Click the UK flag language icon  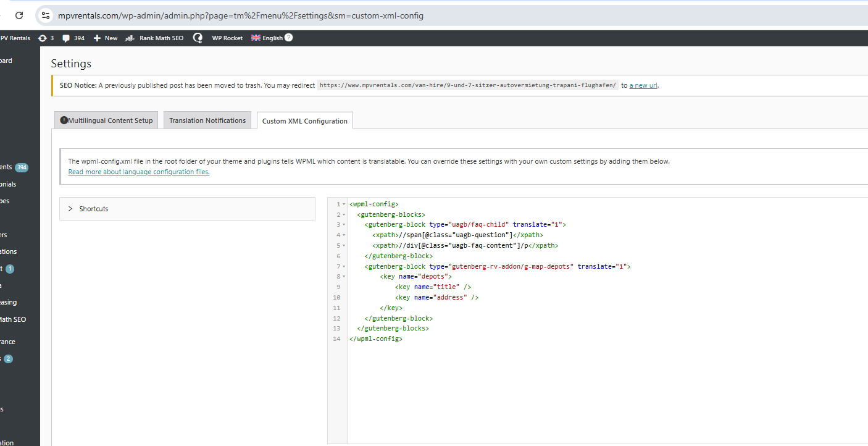coord(256,38)
